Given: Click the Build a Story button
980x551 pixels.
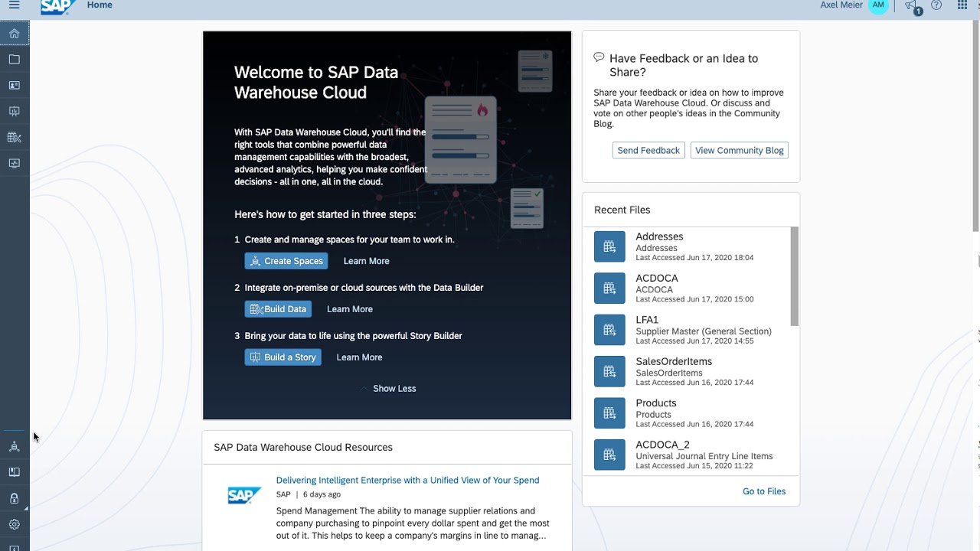Looking at the screenshot, I should 283,357.
